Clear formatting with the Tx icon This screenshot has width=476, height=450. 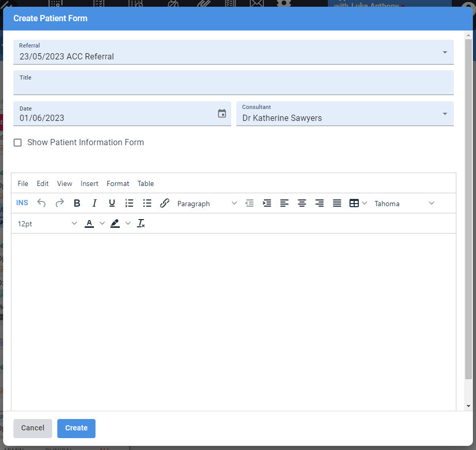pyautogui.click(x=141, y=224)
